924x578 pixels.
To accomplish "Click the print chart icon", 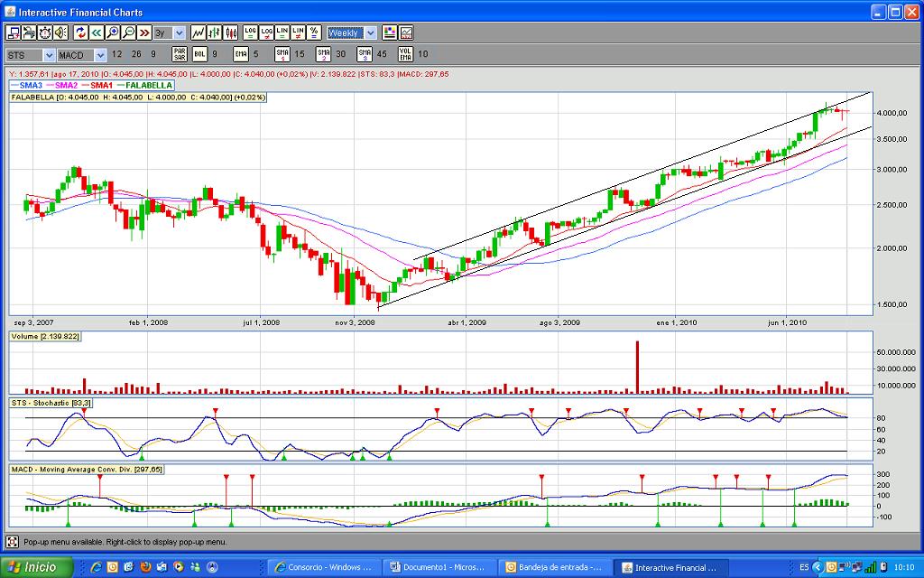I will click(29, 33).
